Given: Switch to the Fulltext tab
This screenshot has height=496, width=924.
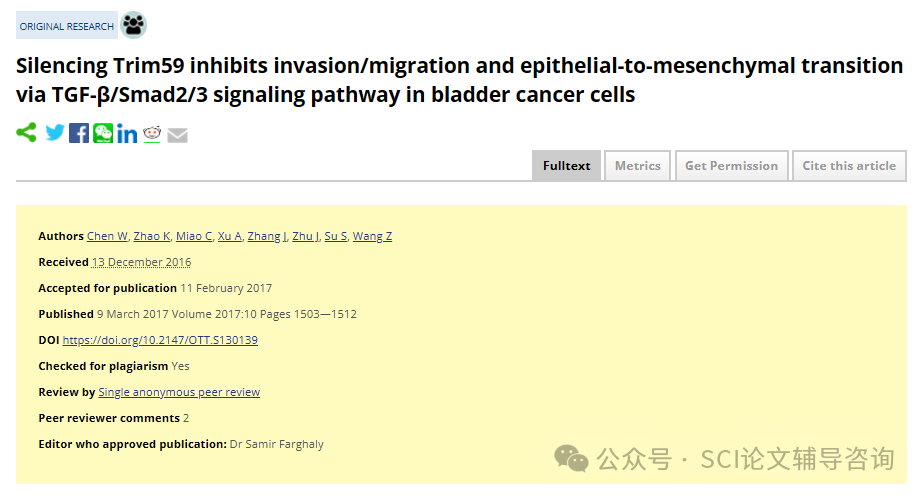Looking at the screenshot, I should pyautogui.click(x=566, y=166).
